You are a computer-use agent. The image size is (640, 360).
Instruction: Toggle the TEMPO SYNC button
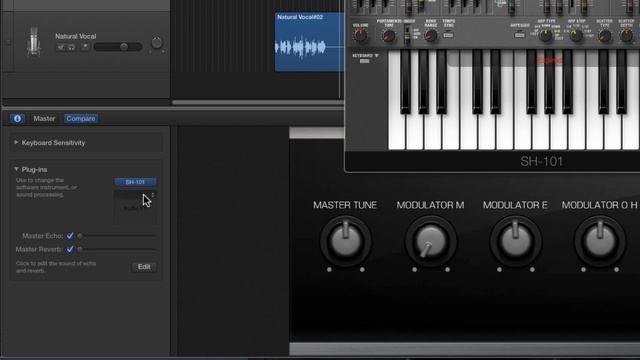449,35
